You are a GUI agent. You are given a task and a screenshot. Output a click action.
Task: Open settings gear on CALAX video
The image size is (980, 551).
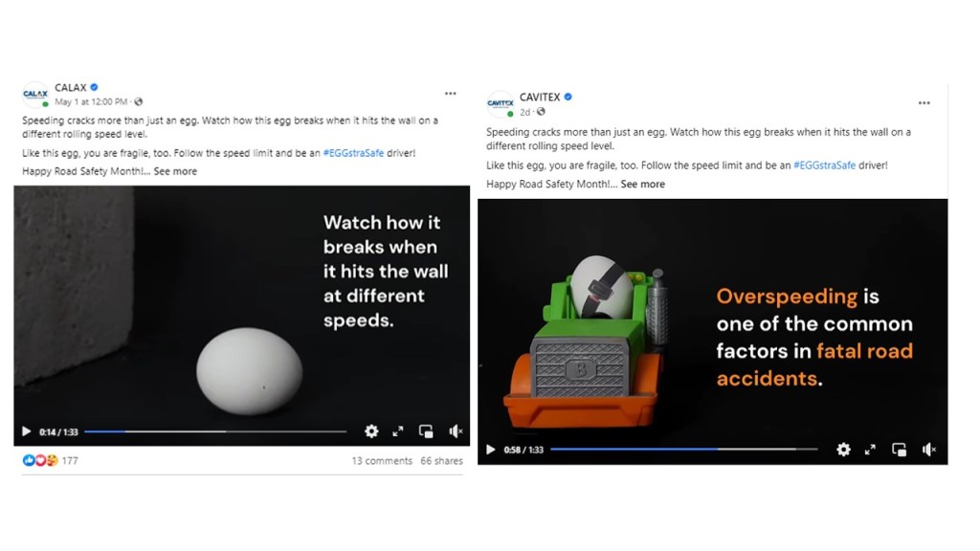(371, 431)
